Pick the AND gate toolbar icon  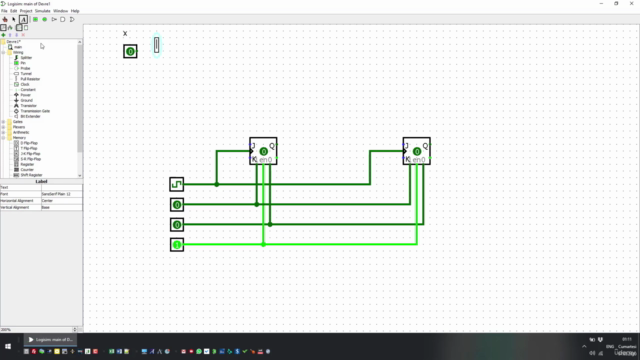(63, 19)
